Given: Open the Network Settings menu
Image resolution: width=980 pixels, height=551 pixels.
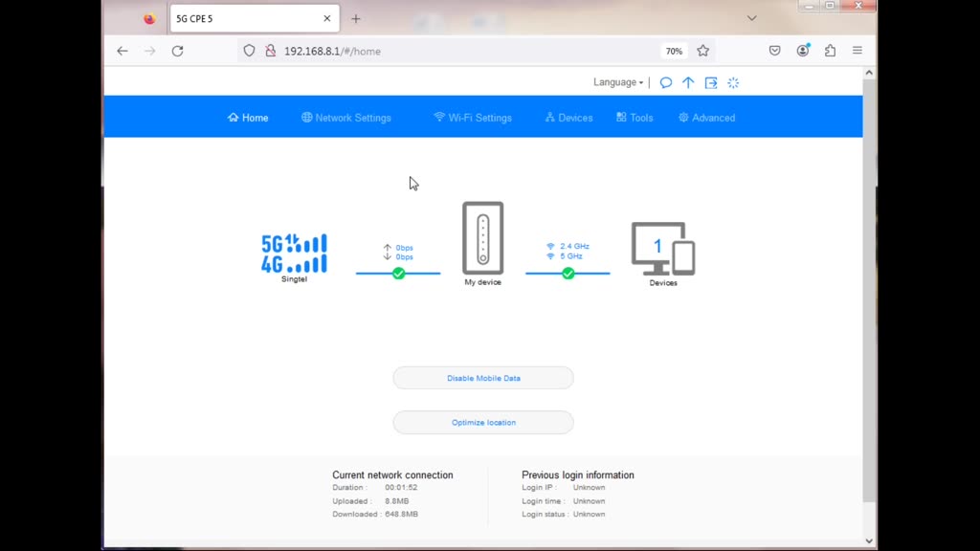Looking at the screenshot, I should (x=346, y=118).
